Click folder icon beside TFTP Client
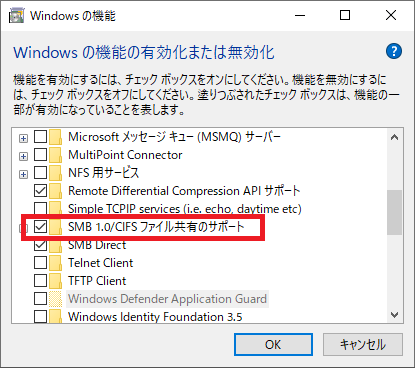415x368 pixels. tap(55, 281)
